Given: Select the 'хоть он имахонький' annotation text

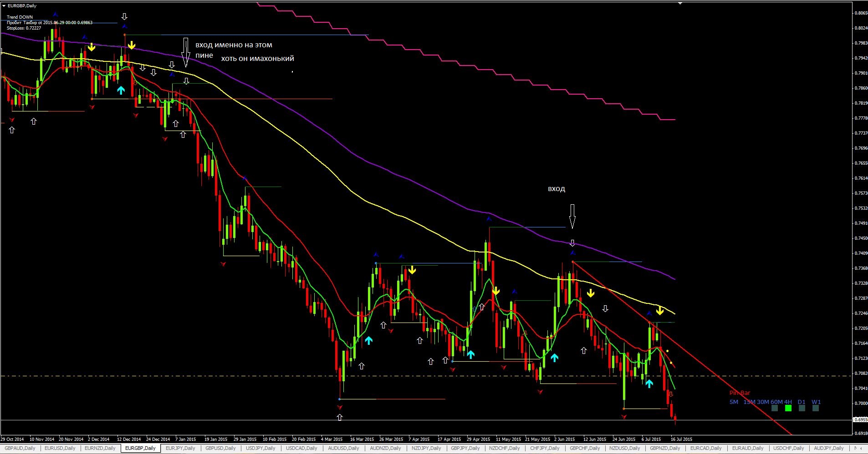Looking at the screenshot, I should pos(258,58).
